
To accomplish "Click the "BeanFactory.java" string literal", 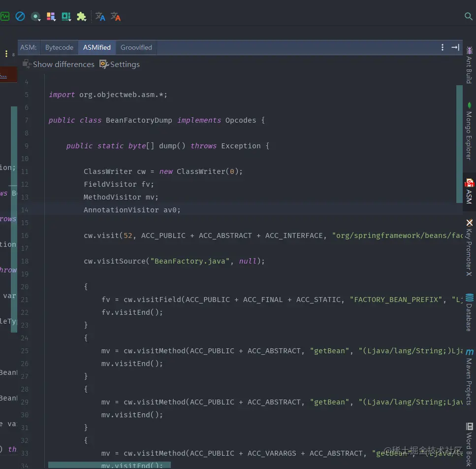I will click(190, 261).
